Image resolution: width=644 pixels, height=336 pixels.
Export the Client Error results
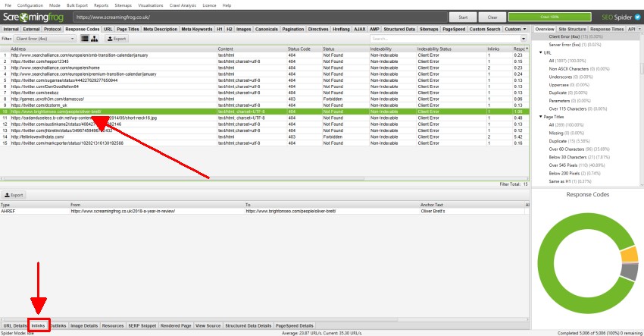click(117, 38)
